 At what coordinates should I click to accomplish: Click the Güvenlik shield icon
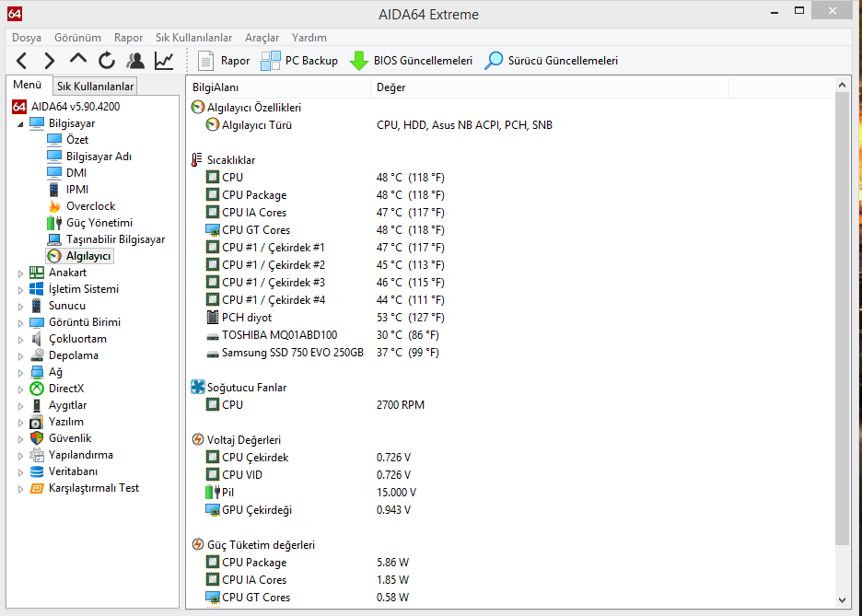click(37, 438)
